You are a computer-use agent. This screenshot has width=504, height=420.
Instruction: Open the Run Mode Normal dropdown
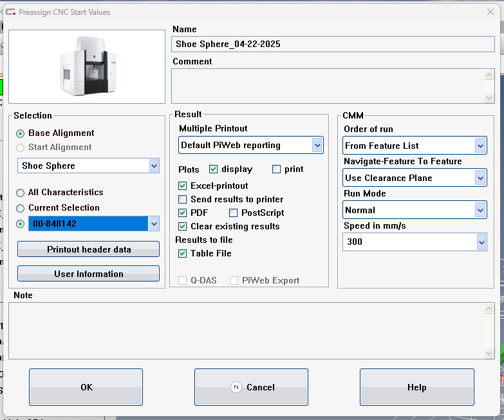click(x=480, y=210)
